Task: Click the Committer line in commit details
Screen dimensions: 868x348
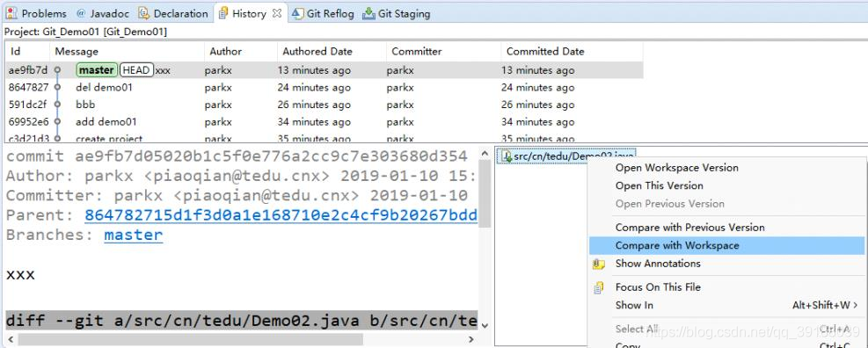Action: click(237, 195)
